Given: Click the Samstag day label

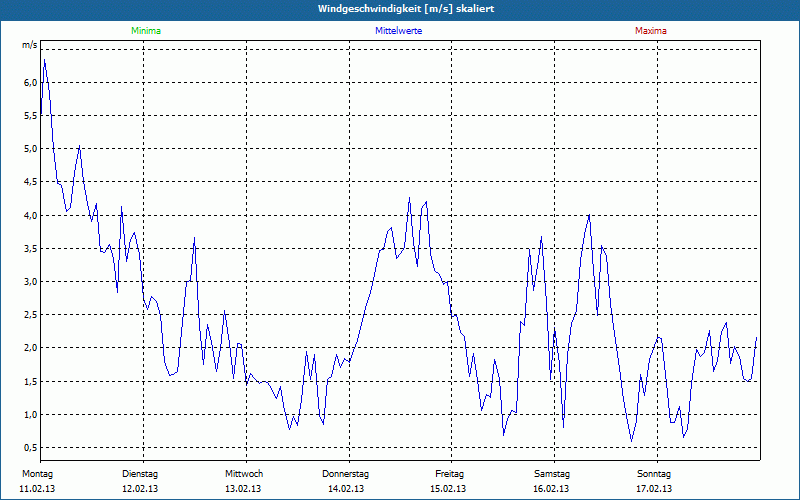Looking at the screenshot, I should click(x=552, y=474).
